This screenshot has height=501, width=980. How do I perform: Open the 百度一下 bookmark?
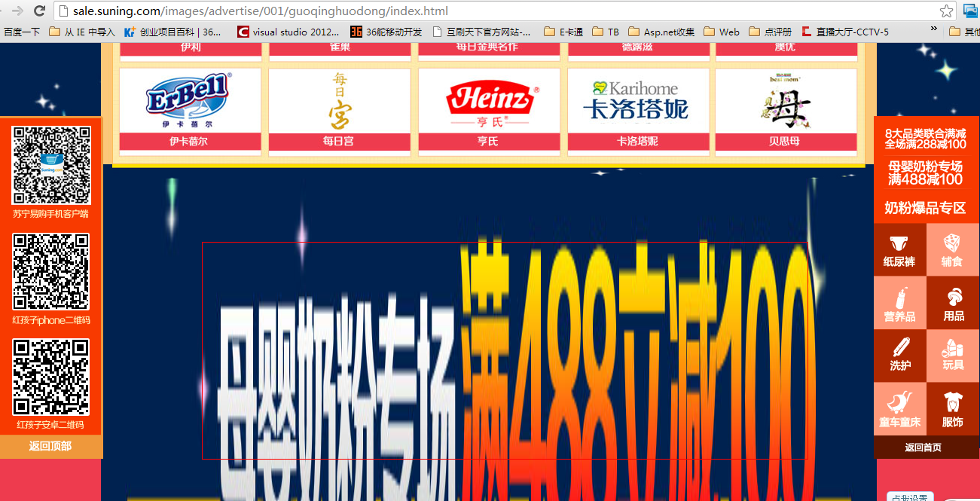(x=22, y=32)
